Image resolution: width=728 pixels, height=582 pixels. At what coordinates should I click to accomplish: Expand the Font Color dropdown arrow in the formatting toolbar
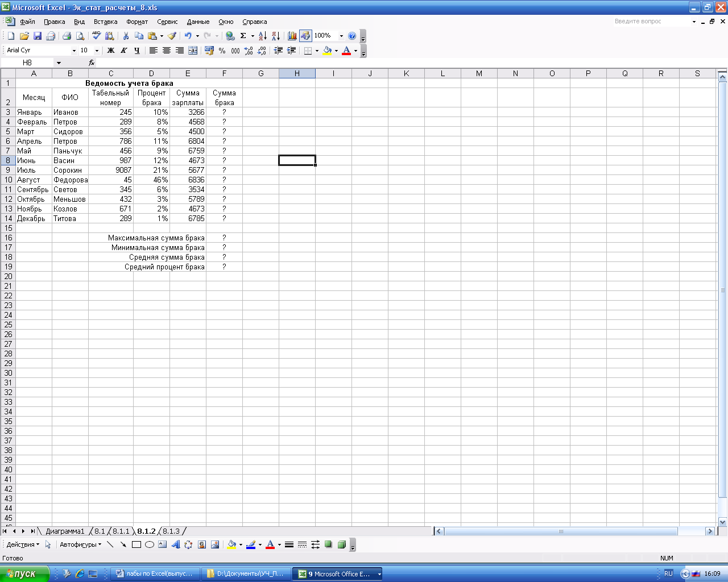pyautogui.click(x=355, y=51)
